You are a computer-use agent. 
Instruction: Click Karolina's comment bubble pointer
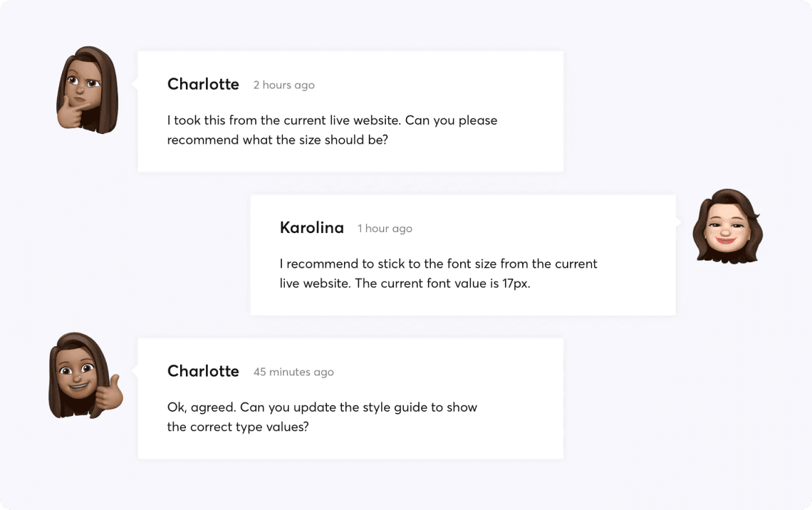click(x=678, y=222)
